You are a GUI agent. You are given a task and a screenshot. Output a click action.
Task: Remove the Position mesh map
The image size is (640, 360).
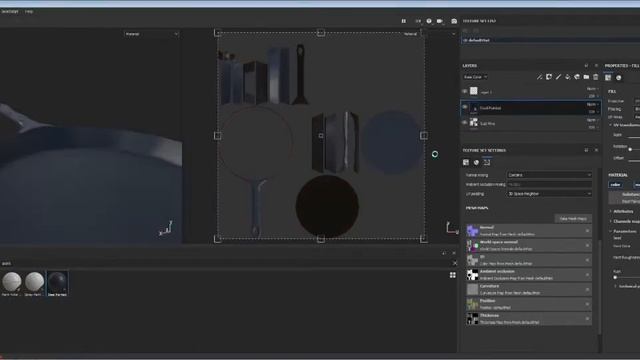point(587,304)
